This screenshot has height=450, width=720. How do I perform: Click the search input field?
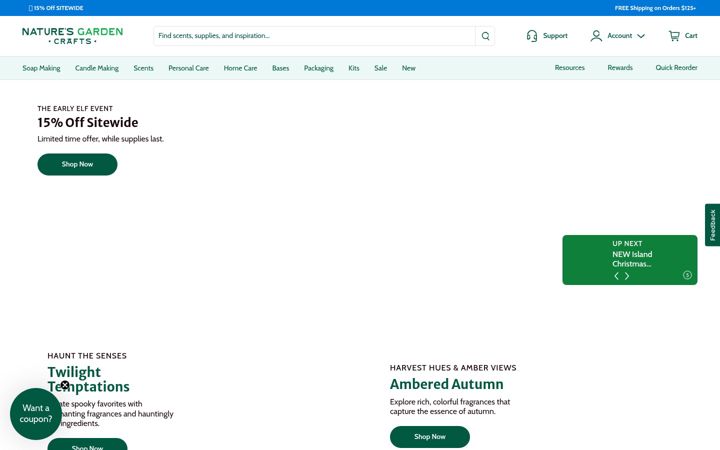coord(315,36)
